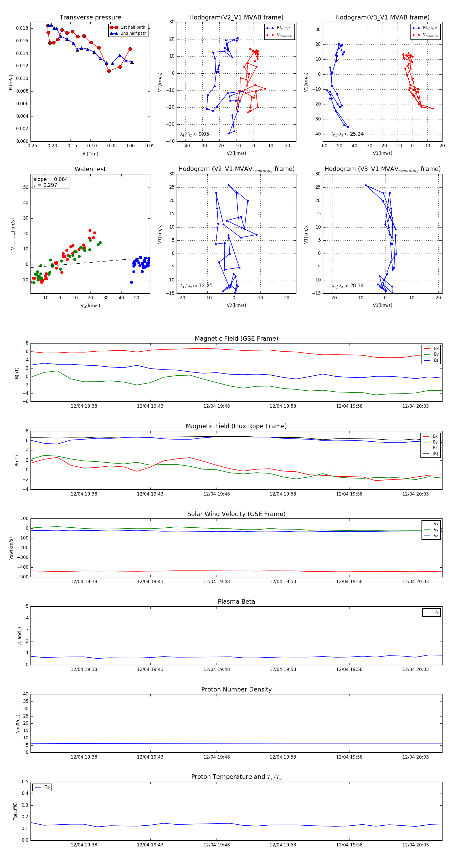Click the 'Transverse pressure' plot title
473x868 pixels.
pos(90,18)
